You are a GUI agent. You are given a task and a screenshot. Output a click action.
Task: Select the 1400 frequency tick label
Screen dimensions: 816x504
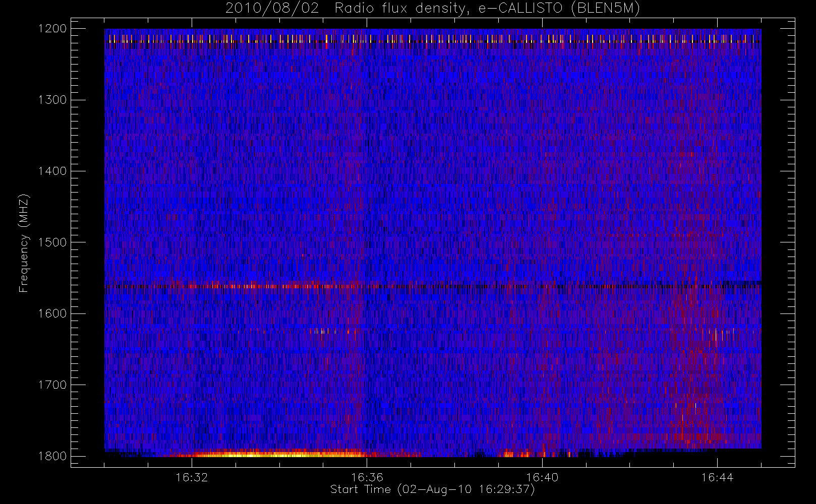pos(53,171)
